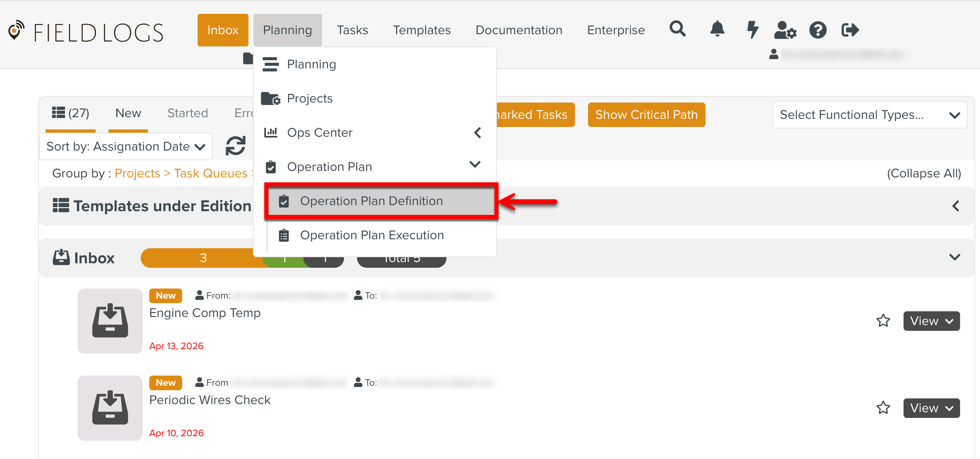Click the lightning bolt quick actions icon
The width and height of the screenshot is (980, 459).
752,29
